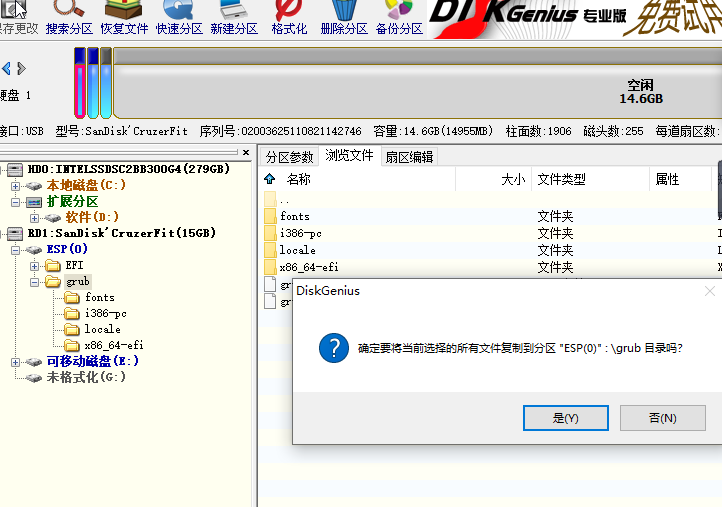This screenshot has width=722, height=507.
Task: Open the parent '..' folder entry
Action: [285, 200]
